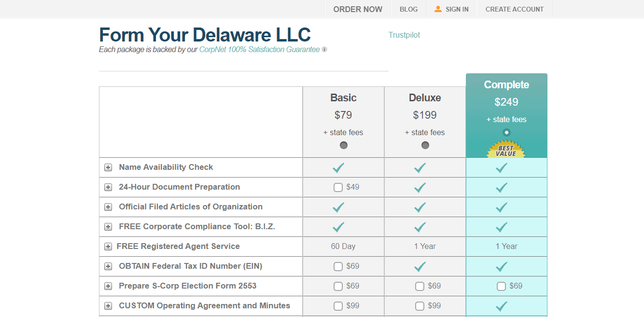Screen dimensions: 644x317
Task: Click the orange user icon beside Sign In
Action: [438, 9]
